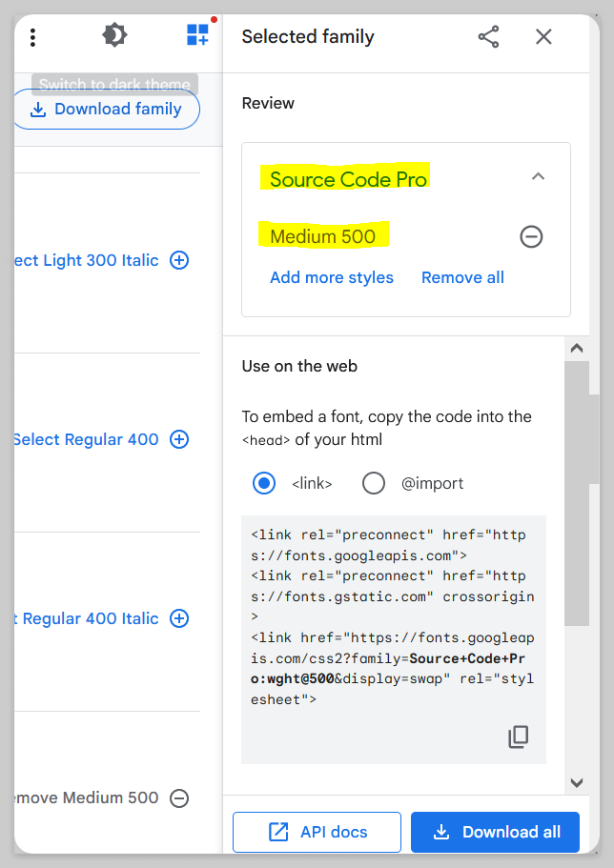
Task: Copy the embed code to clipboard
Action: [519, 737]
